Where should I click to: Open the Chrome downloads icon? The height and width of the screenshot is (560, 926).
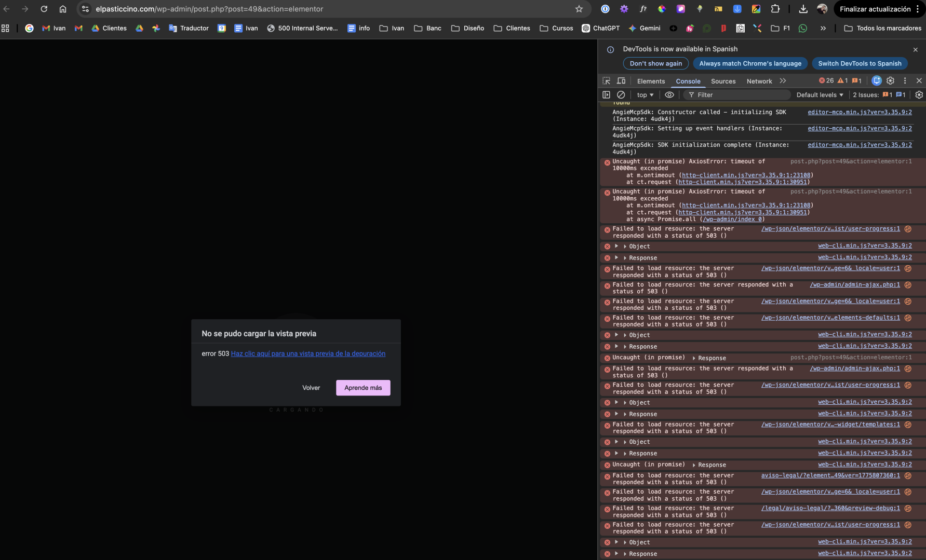tap(803, 9)
